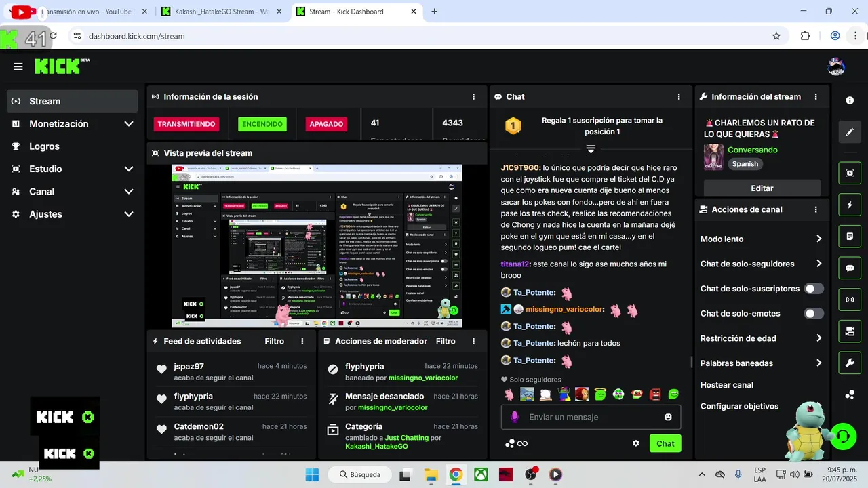
Task: Toggle Chat de solo-suscriptores switch
Action: tap(814, 289)
